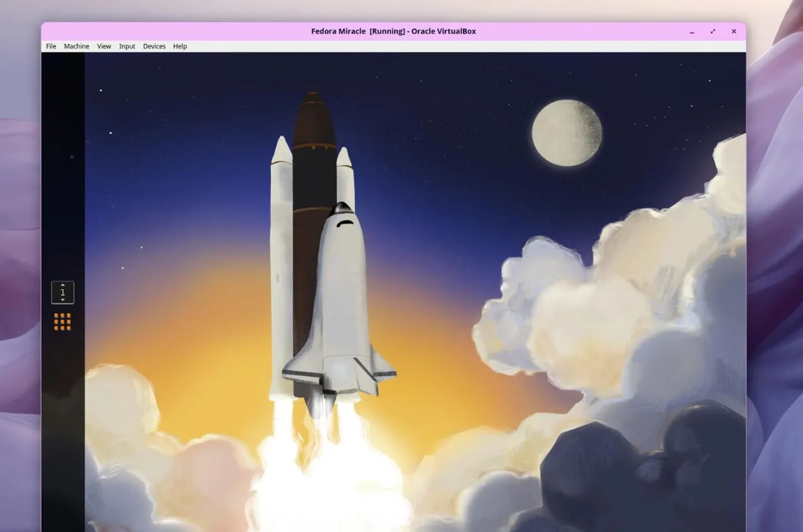
Task: Click the white space shuttle orbiter
Action: [339, 301]
